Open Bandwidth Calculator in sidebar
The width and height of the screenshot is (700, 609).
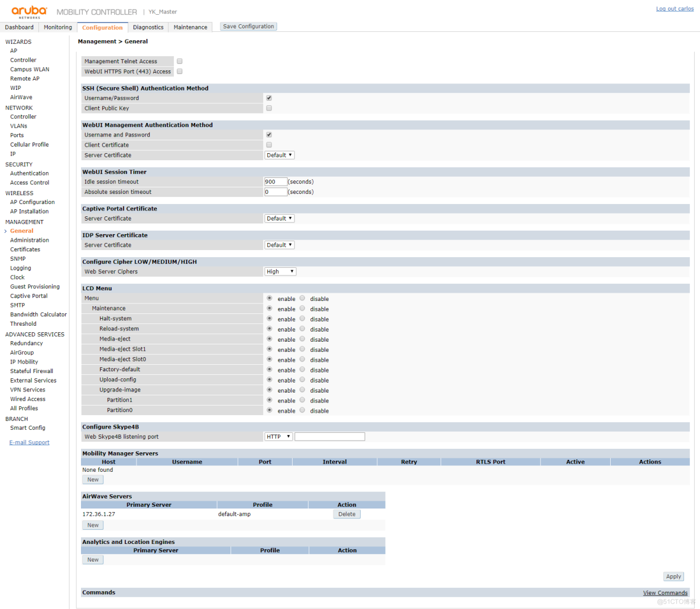coord(38,315)
